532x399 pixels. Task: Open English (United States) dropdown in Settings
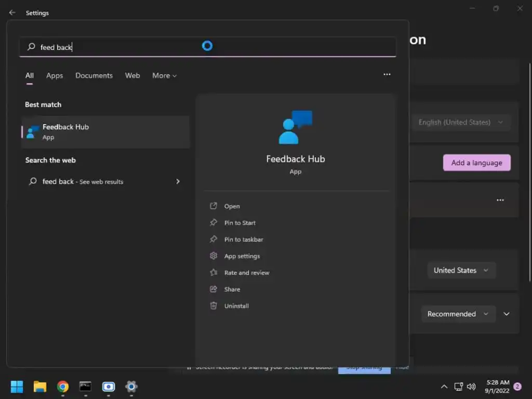(461, 122)
